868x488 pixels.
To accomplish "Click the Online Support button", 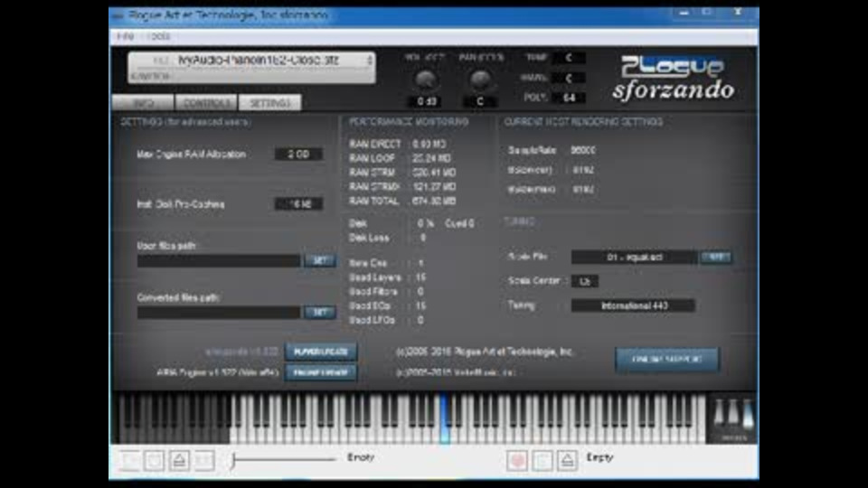I will click(667, 360).
